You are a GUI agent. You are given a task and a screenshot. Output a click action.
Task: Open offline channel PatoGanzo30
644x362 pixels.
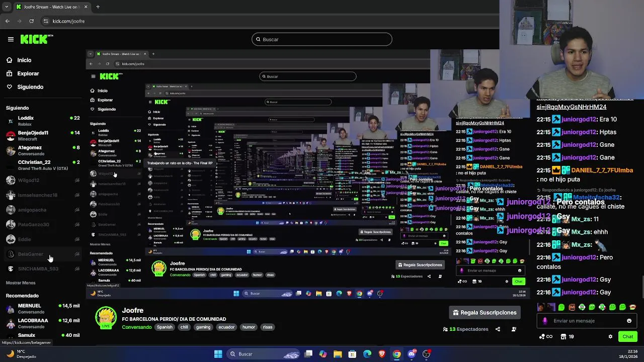43,224
